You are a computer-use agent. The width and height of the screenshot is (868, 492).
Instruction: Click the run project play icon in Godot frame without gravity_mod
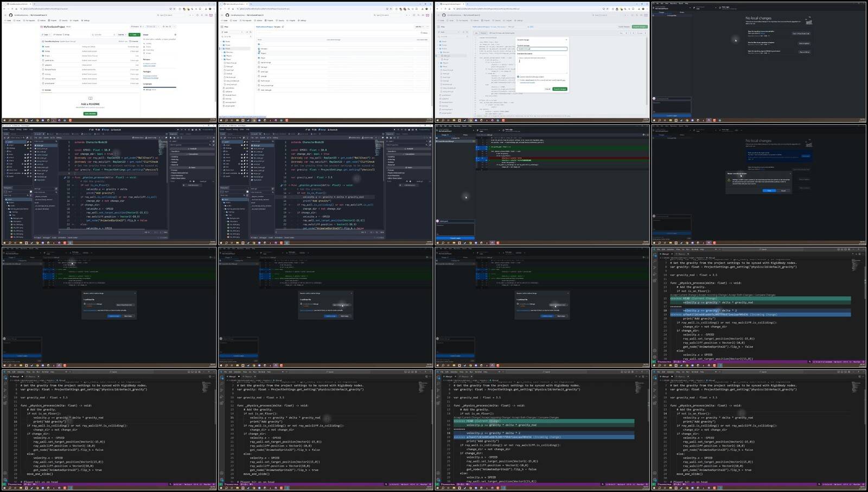click(178, 129)
